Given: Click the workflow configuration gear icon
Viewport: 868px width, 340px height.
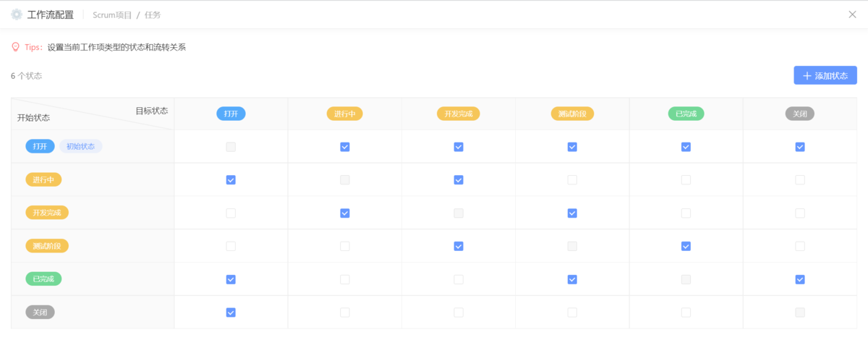Looking at the screenshot, I should click(x=17, y=14).
